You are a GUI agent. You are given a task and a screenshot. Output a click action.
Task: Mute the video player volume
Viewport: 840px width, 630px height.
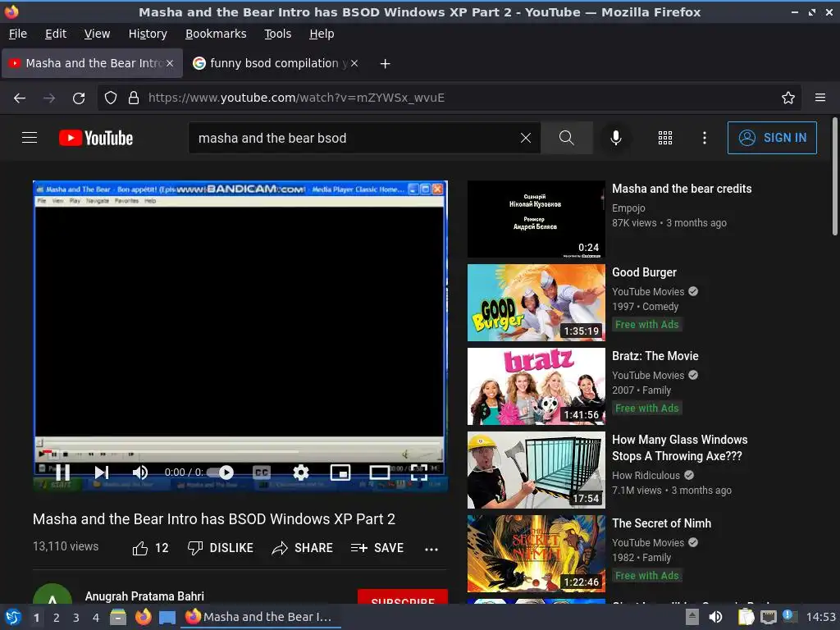pos(139,472)
